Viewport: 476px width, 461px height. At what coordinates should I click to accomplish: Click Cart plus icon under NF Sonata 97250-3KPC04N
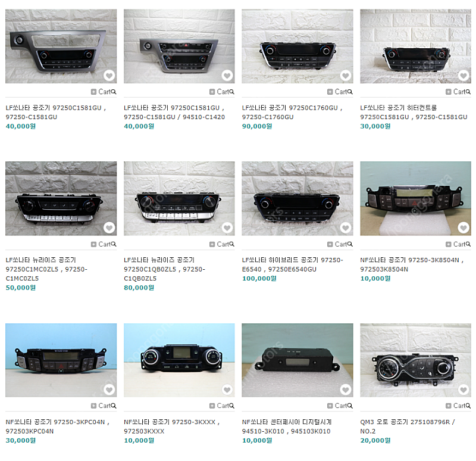(94, 406)
